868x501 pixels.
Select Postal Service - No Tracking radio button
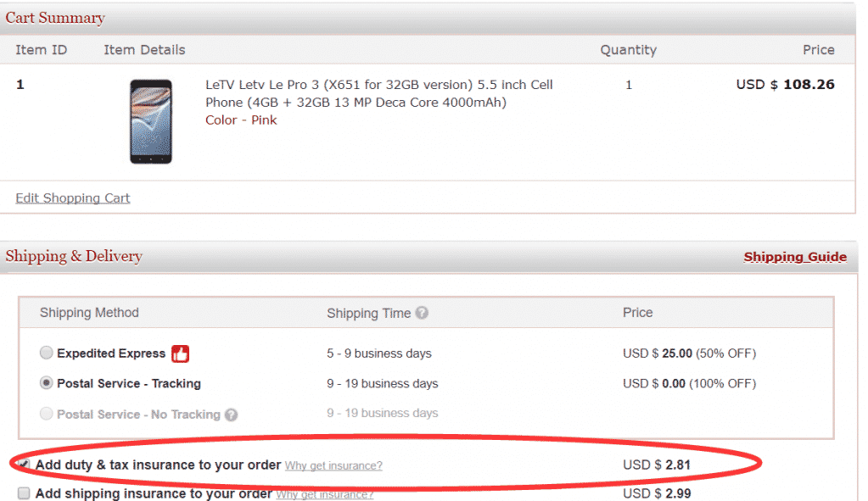click(47, 415)
